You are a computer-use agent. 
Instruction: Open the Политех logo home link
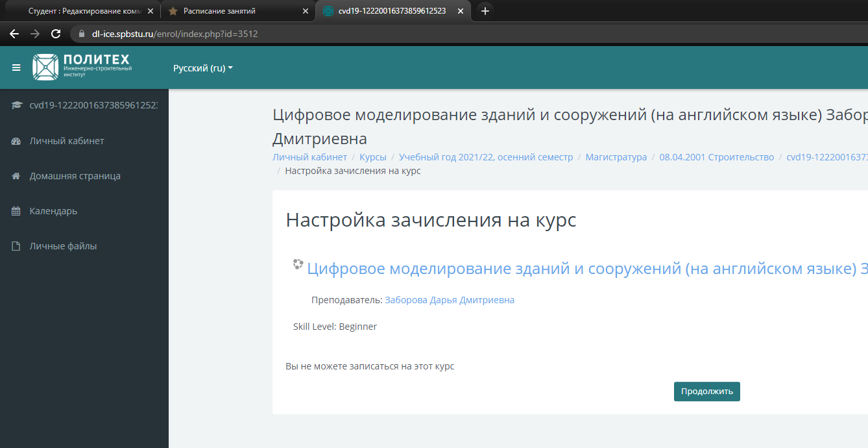pyautogui.click(x=82, y=67)
